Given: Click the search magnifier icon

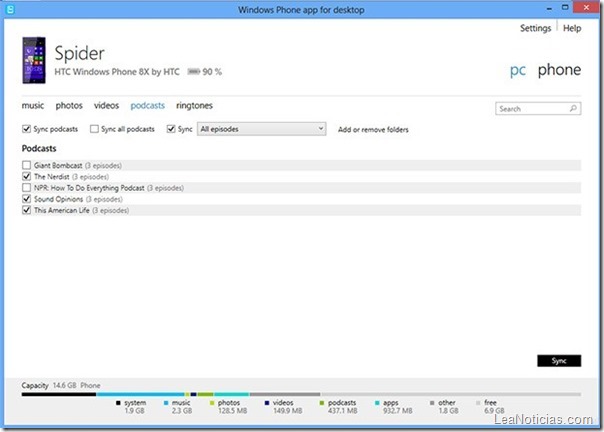Looking at the screenshot, I should pyautogui.click(x=574, y=108).
